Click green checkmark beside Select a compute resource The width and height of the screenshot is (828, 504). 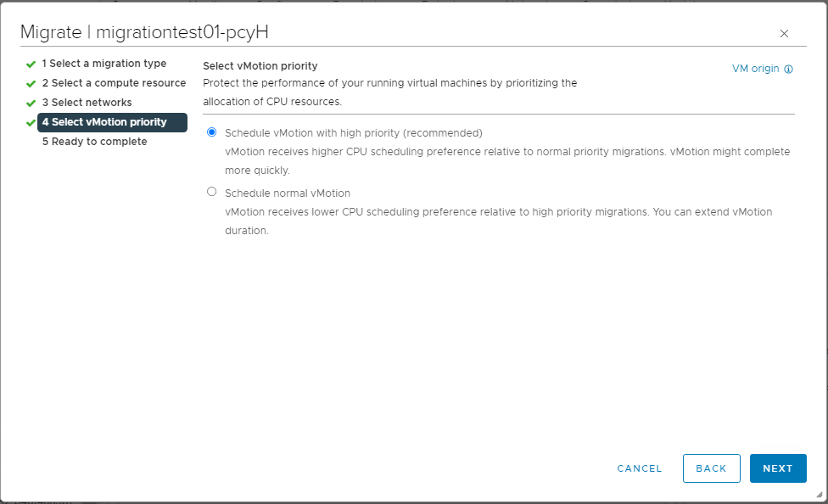coord(31,83)
